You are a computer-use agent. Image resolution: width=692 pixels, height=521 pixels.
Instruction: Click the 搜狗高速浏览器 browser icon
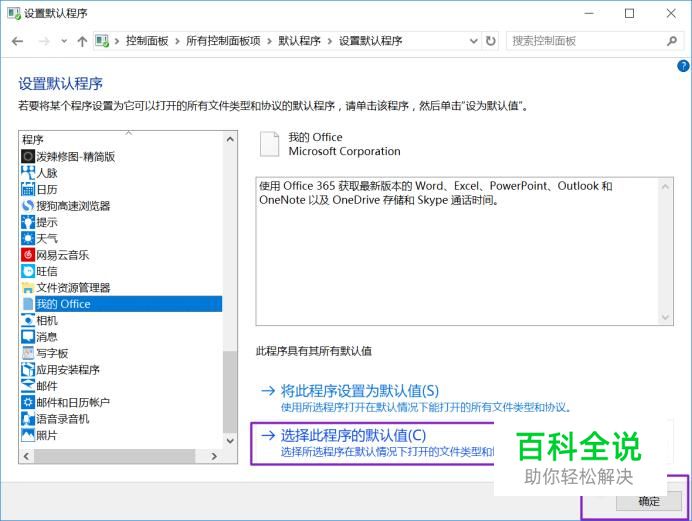point(28,206)
